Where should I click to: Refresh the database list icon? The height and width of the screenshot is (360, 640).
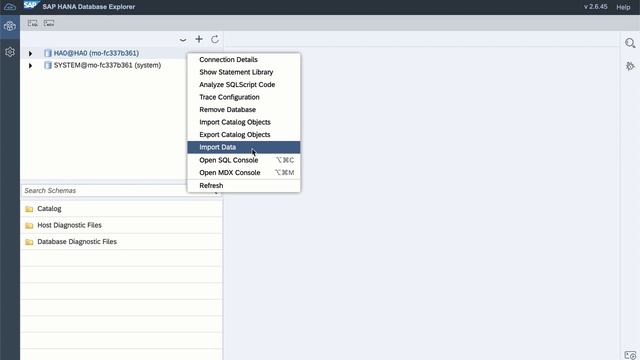click(x=215, y=39)
